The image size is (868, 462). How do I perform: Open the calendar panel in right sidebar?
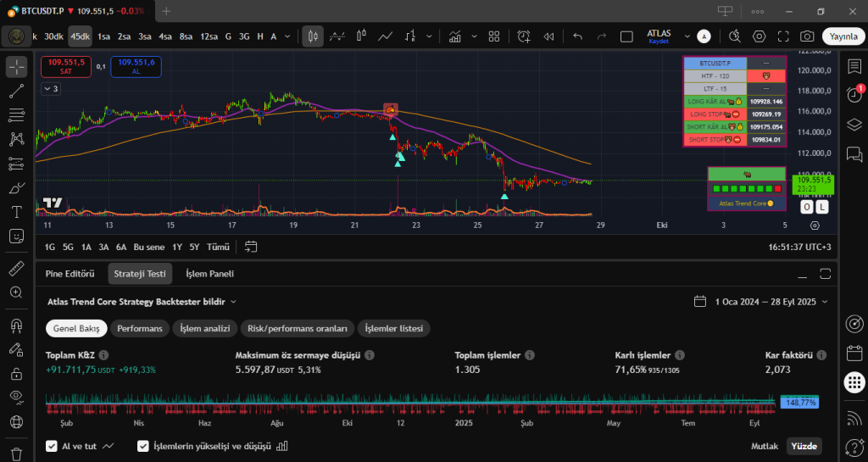pos(854,353)
